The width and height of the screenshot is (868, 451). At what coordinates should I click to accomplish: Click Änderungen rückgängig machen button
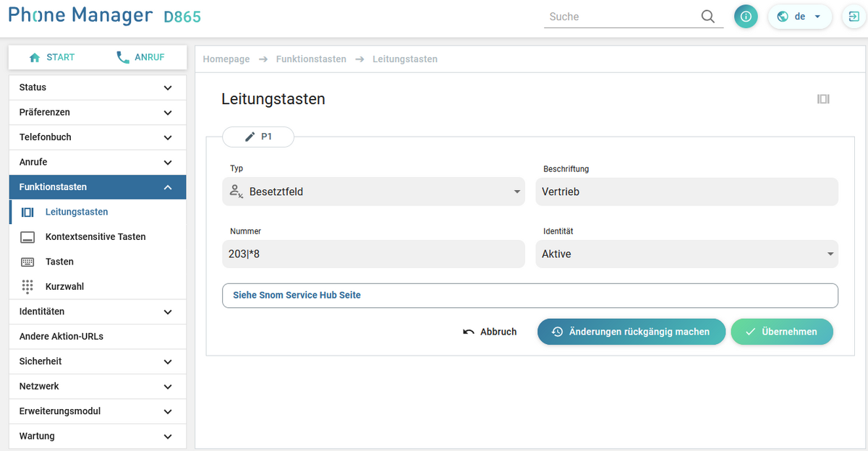[x=631, y=332]
